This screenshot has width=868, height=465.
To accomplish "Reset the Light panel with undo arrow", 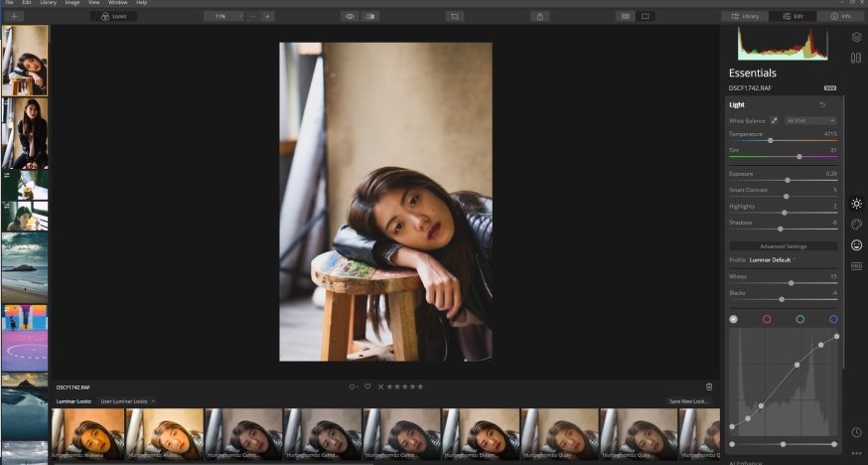I will [x=822, y=104].
